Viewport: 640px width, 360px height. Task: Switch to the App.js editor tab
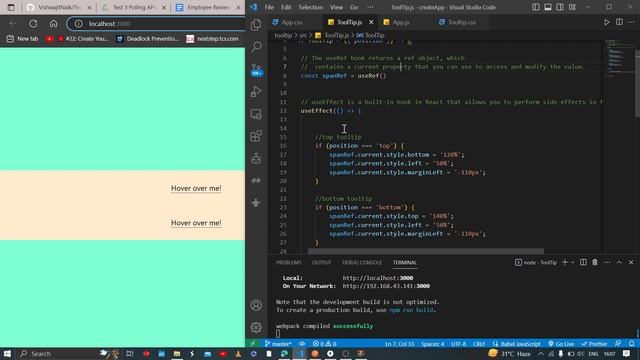(401, 22)
